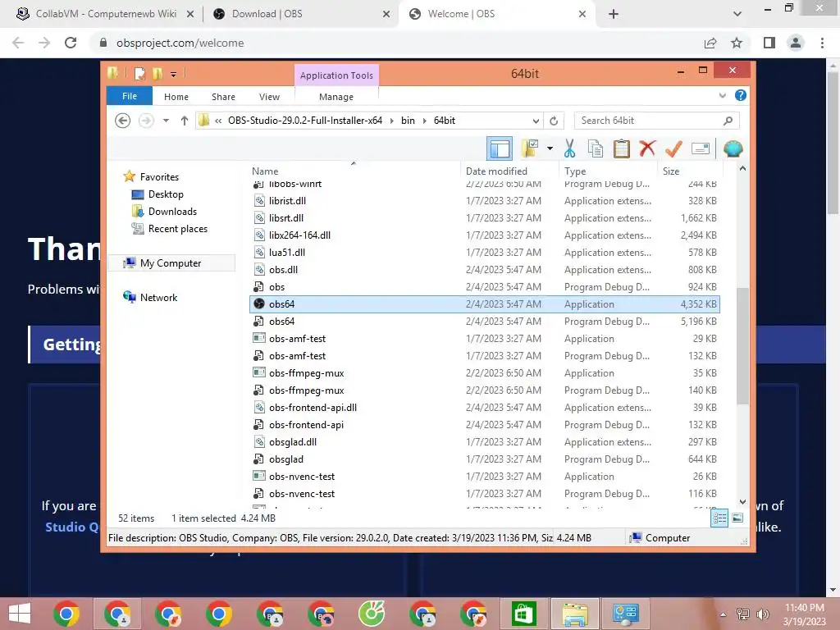The width and height of the screenshot is (840, 630).
Task: Delete selected file with the red X icon
Action: (647, 148)
